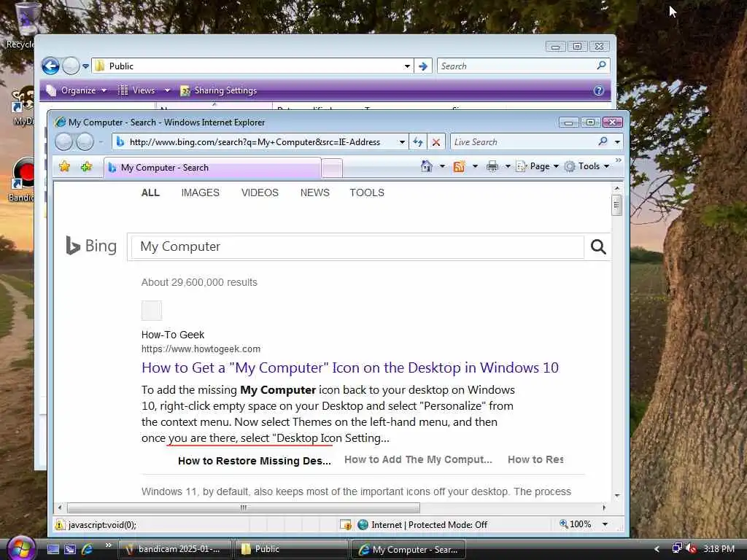Click forward arrow in Public explorer window

71,66
